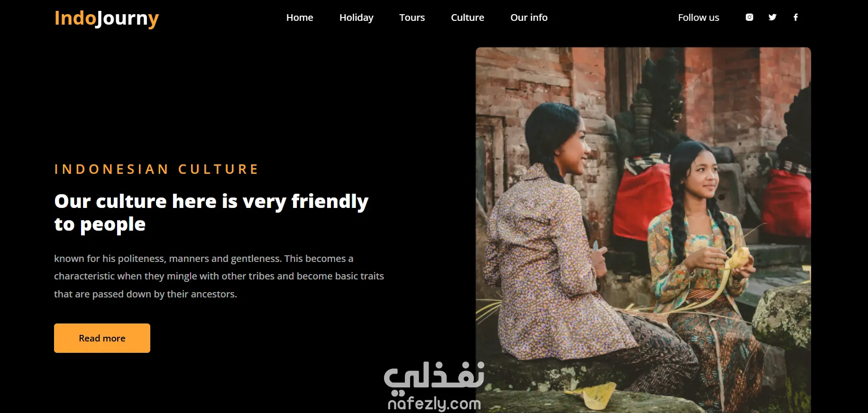This screenshot has height=413, width=868.
Task: Click the orange Read more button
Action: (x=102, y=338)
